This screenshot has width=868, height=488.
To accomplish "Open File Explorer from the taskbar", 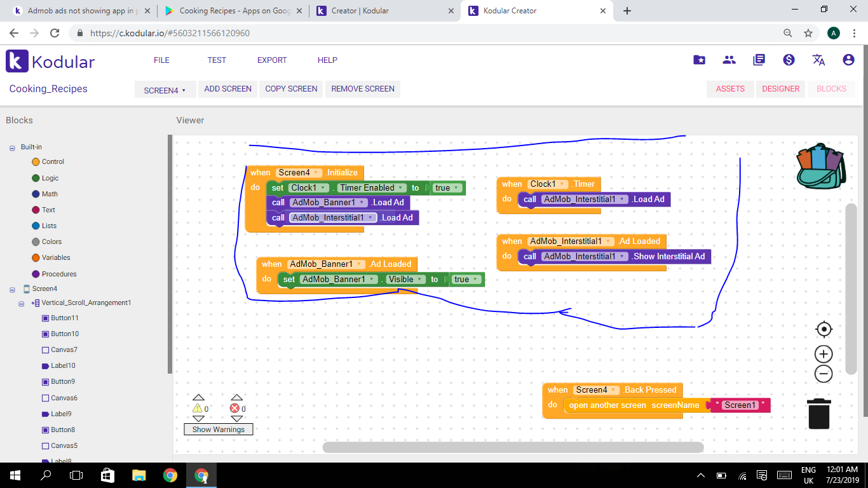I will pos(139,475).
